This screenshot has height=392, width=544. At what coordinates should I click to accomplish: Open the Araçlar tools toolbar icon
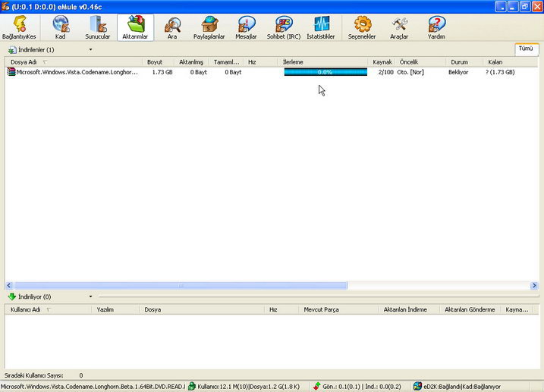399,27
